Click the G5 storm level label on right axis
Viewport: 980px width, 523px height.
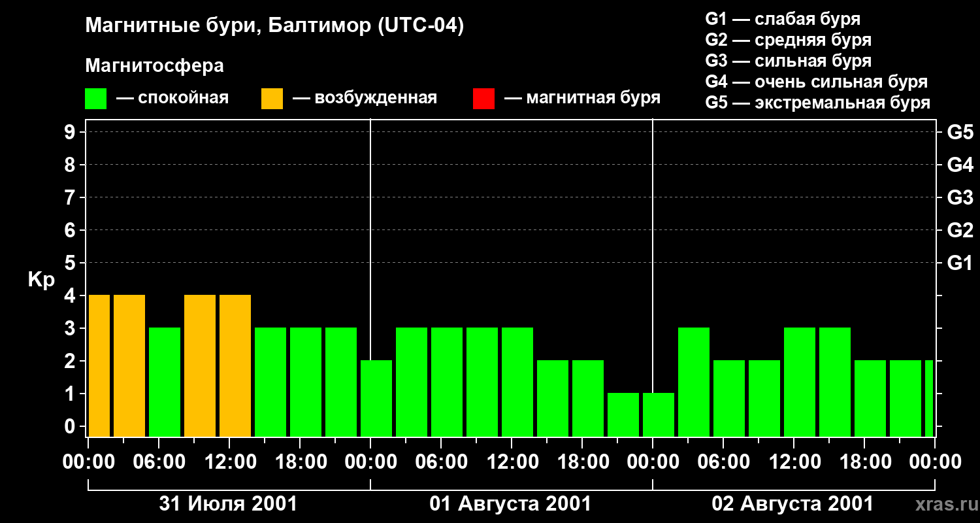960,133
